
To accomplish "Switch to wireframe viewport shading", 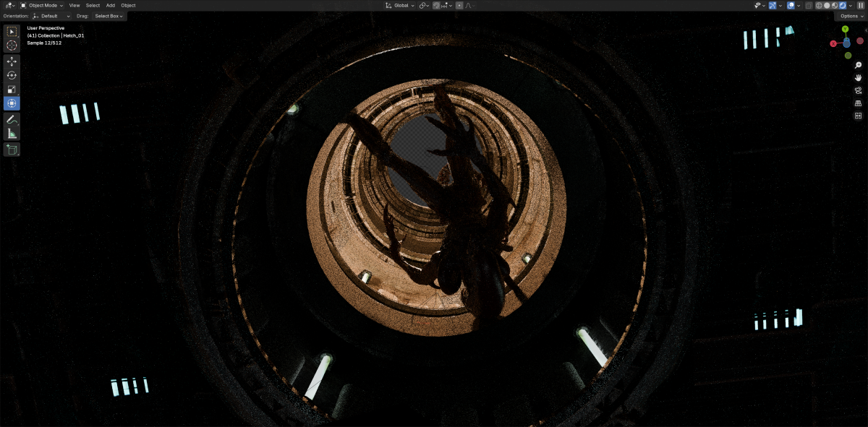I will [x=819, y=5].
